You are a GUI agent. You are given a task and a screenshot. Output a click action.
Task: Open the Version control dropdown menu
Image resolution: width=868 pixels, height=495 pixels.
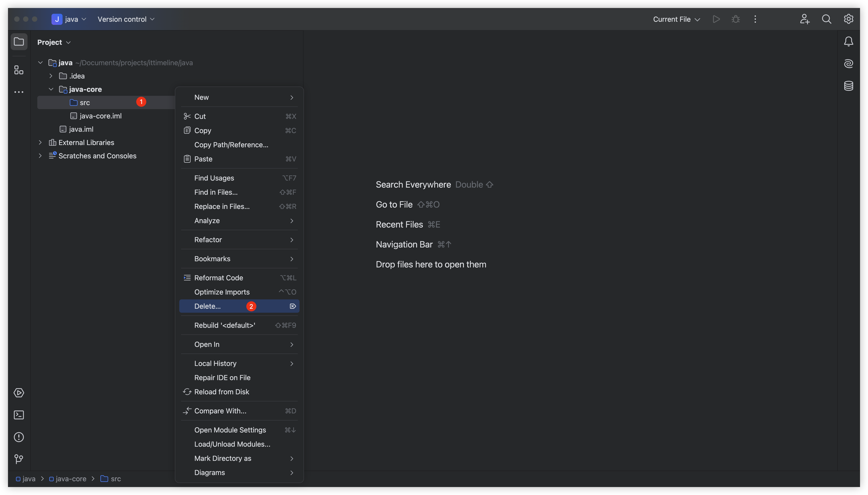(126, 19)
